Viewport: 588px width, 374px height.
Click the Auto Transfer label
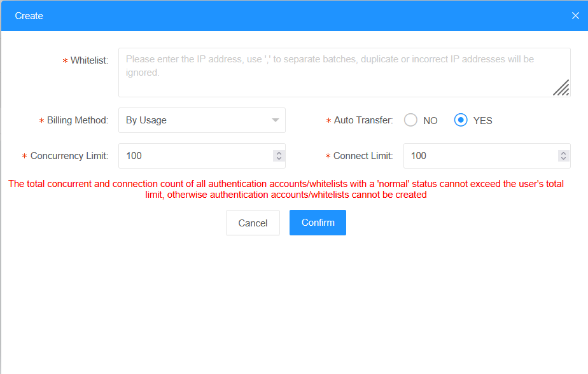click(363, 120)
